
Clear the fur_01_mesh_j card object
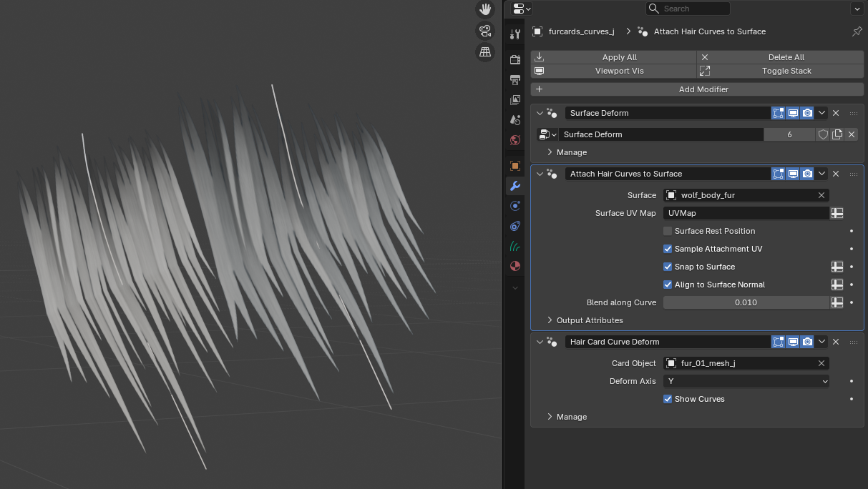[x=821, y=363]
